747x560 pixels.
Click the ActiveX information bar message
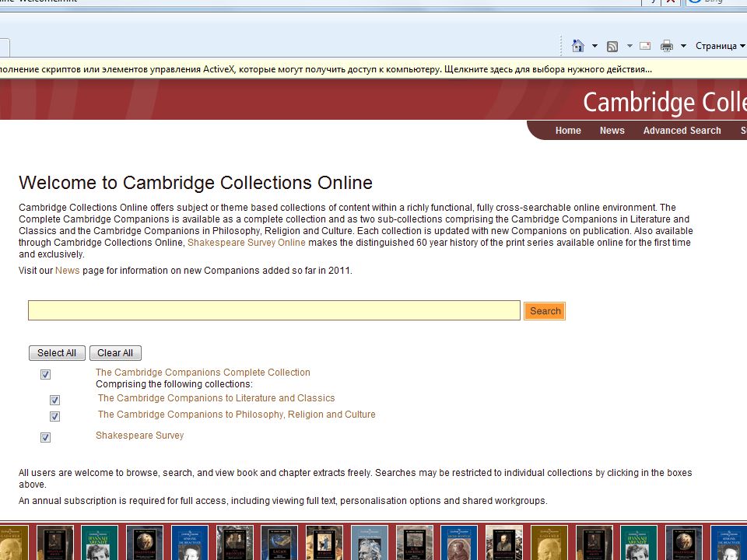coord(326,69)
